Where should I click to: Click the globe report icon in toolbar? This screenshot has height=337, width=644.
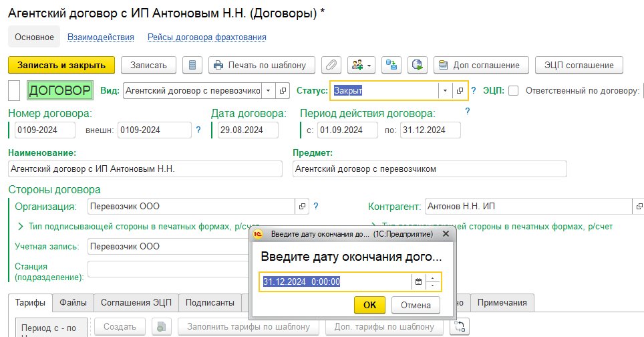[x=418, y=65]
